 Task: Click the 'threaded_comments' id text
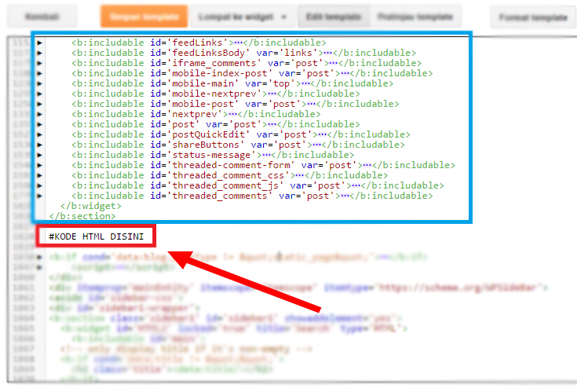(220, 196)
